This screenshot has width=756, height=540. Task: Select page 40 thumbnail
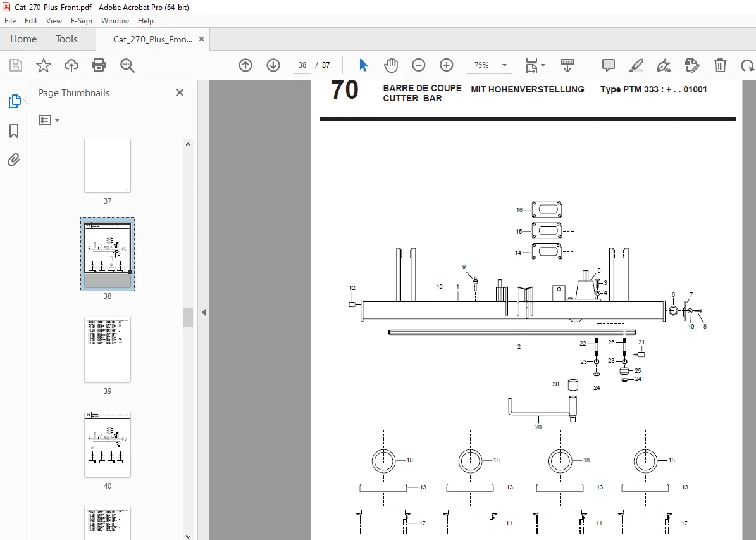click(x=108, y=444)
